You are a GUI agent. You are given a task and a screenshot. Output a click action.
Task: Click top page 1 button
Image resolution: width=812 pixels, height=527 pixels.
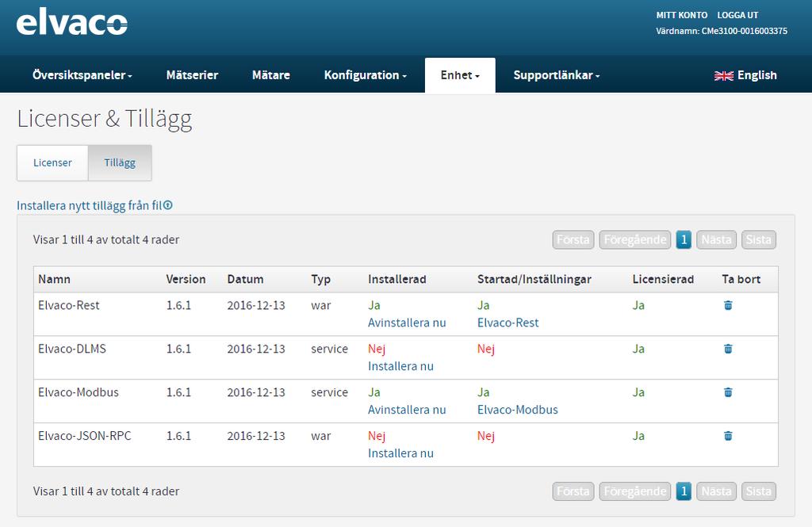click(684, 239)
